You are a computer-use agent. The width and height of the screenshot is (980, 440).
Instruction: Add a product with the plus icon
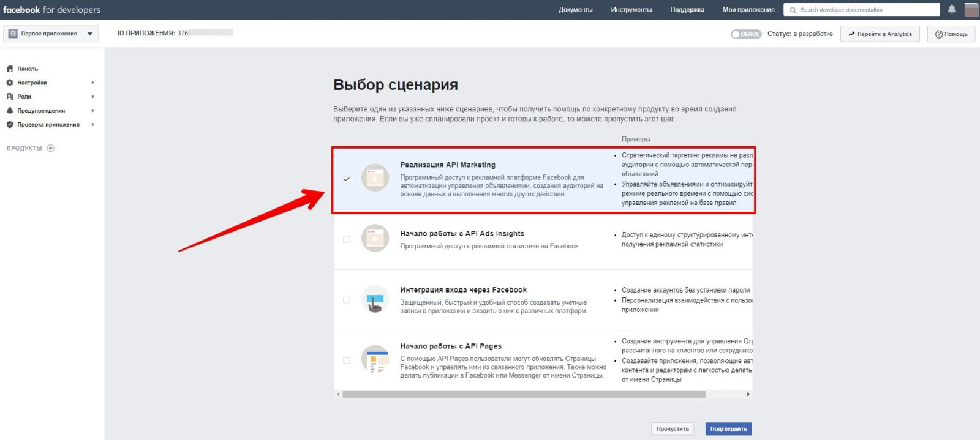coord(51,148)
